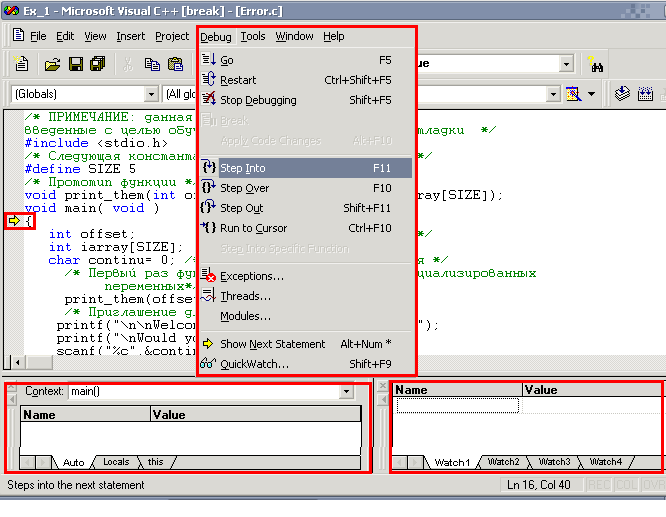This screenshot has width=666, height=517.
Task: Open the Insert menu
Action: point(131,36)
